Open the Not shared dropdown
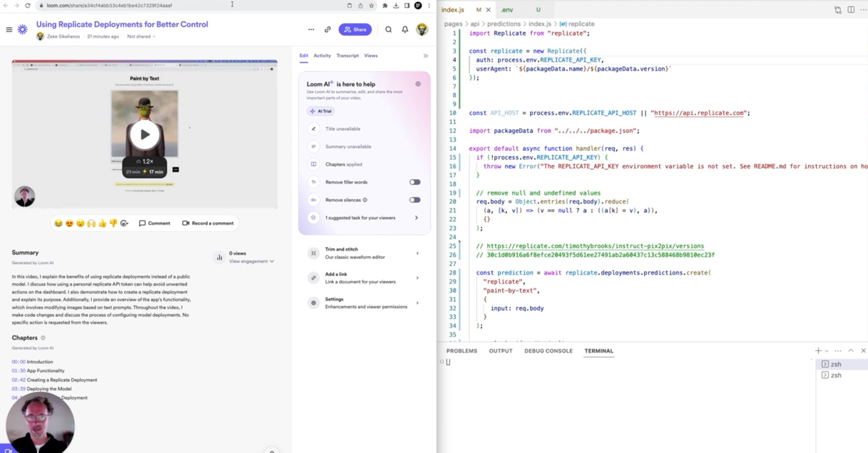This screenshot has height=453, width=868. 141,36
